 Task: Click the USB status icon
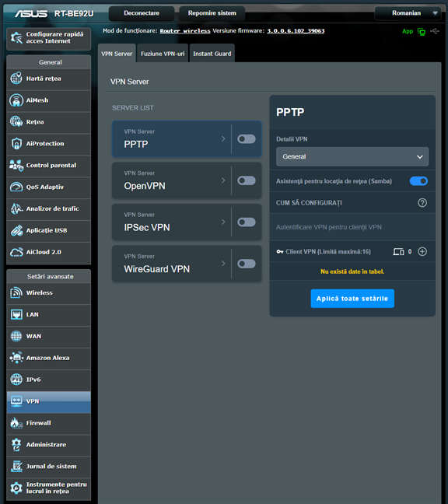[435, 31]
